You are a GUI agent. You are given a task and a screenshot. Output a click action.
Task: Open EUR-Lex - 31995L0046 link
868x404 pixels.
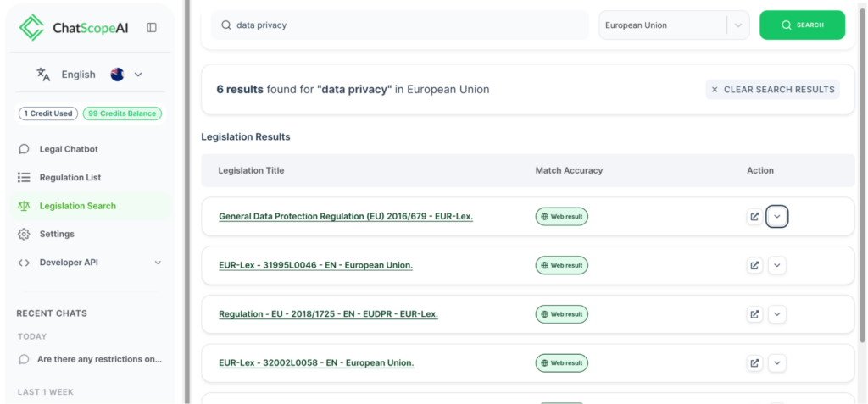click(315, 265)
